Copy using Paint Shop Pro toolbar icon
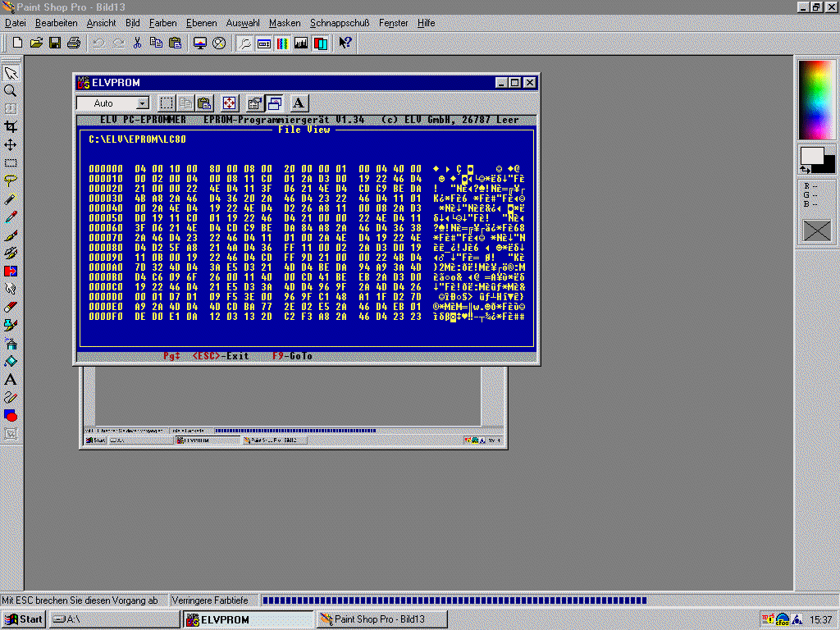The image size is (840, 630). click(156, 43)
